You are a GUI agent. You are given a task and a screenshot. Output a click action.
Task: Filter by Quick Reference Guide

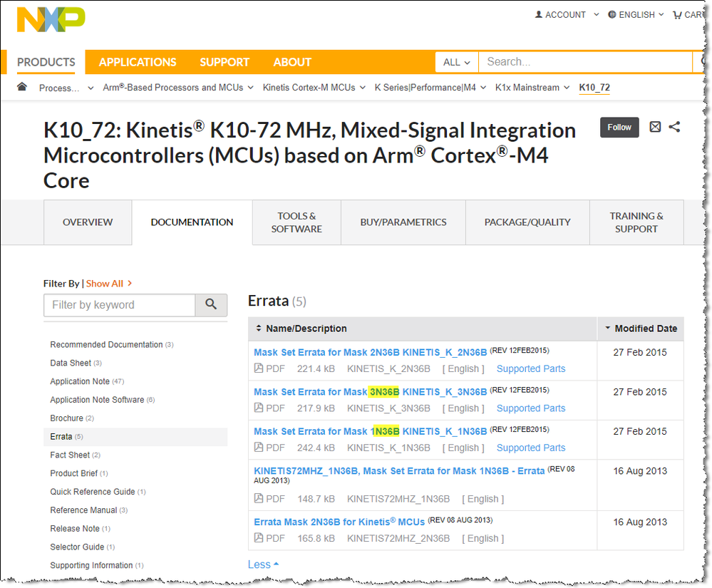[98, 492]
